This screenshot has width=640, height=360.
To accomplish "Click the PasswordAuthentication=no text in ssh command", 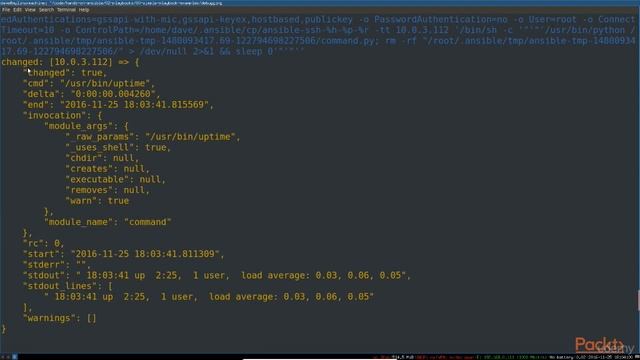I will coord(441,20).
